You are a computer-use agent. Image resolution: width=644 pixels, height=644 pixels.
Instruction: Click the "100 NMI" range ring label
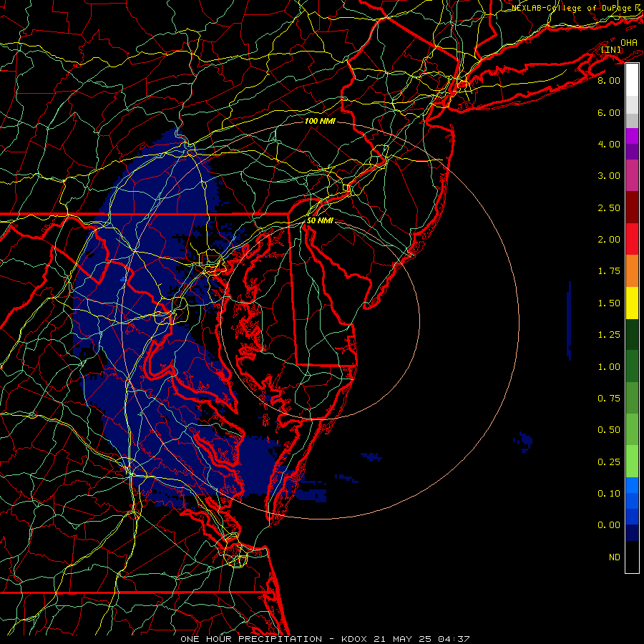[320, 122]
